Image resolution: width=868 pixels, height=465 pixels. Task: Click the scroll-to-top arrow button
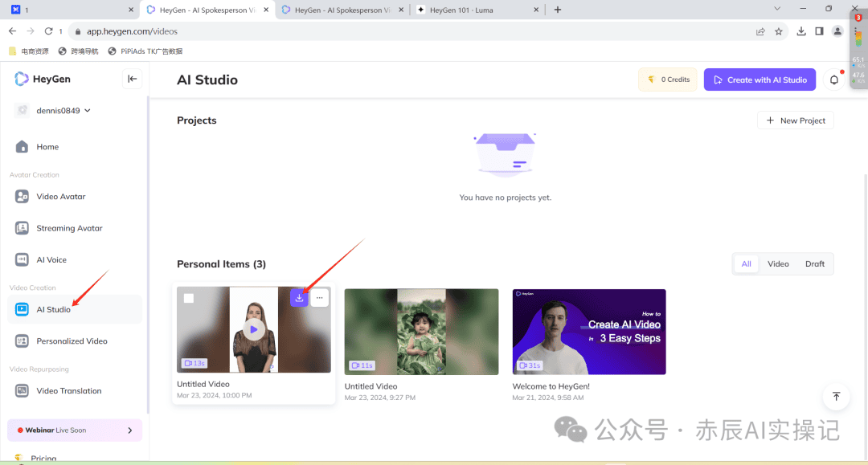836,397
